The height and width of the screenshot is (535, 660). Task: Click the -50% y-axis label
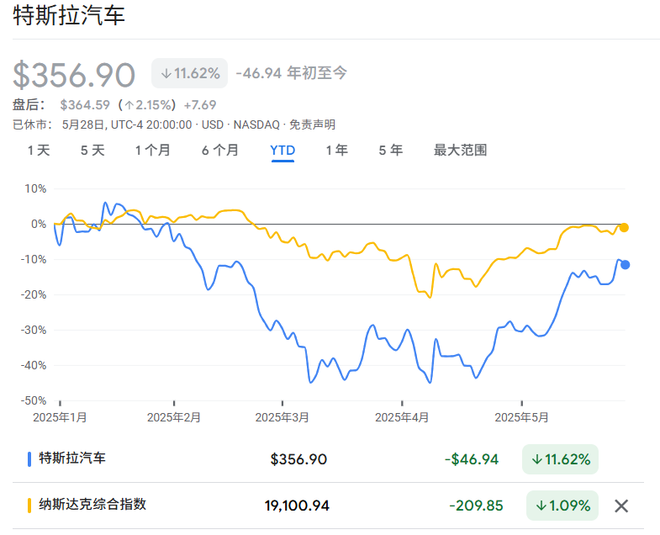(34, 401)
